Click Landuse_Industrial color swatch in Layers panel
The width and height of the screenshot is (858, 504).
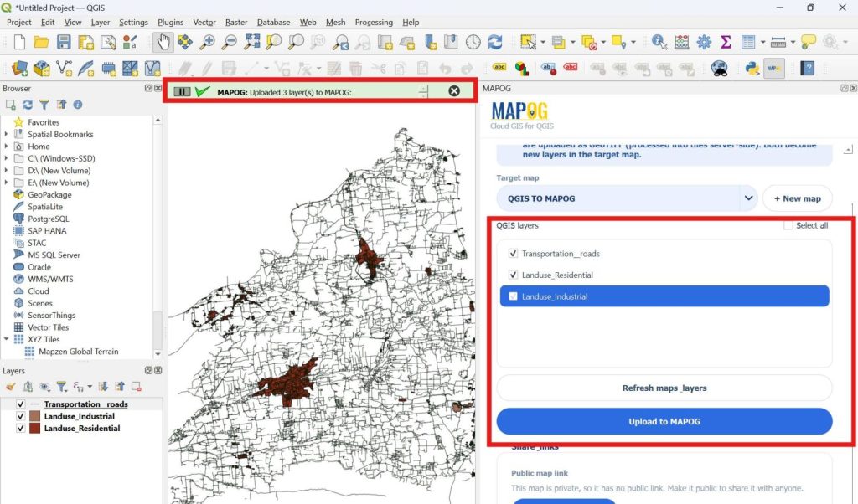35,416
